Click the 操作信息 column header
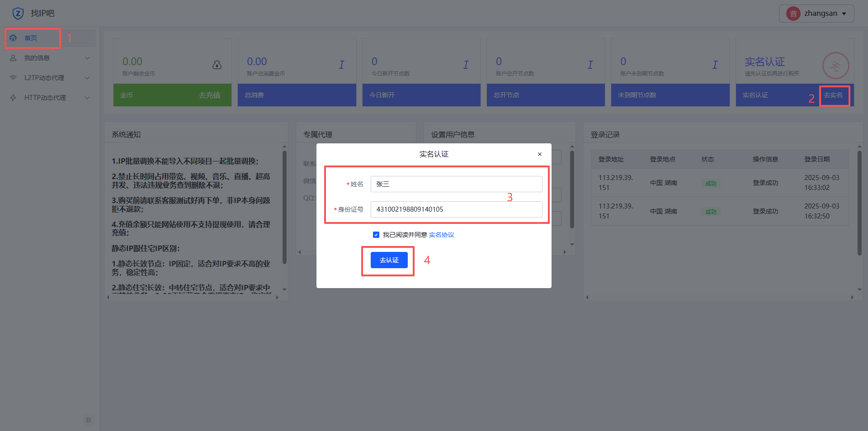The image size is (868, 431). pyautogui.click(x=765, y=159)
